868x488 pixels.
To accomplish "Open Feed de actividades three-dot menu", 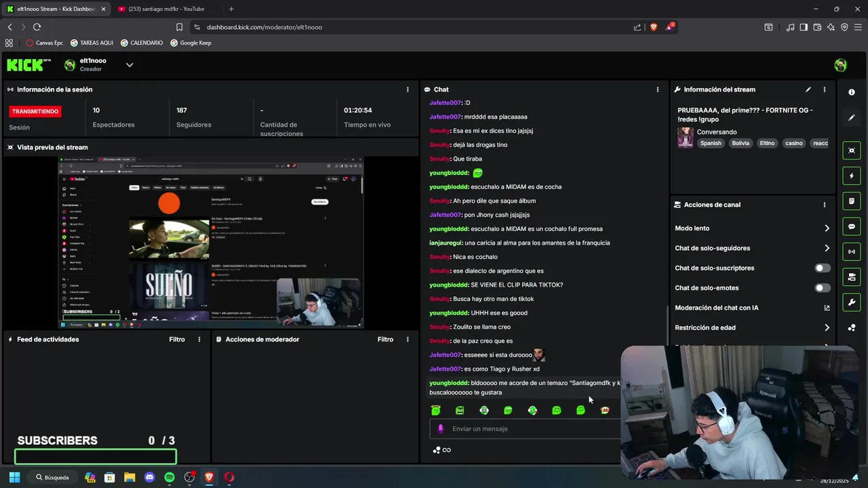I will 199,340.
